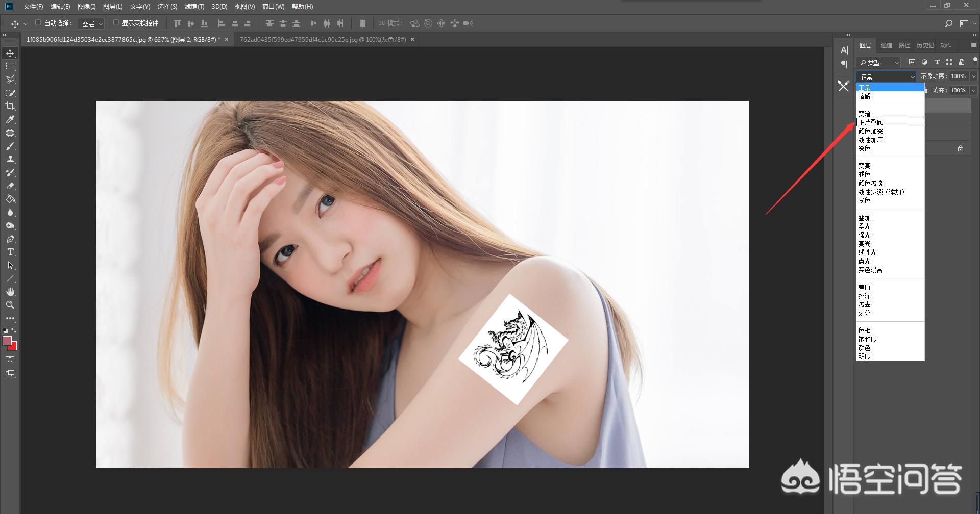Click the dragon tattoo image on canvas

[x=512, y=348]
